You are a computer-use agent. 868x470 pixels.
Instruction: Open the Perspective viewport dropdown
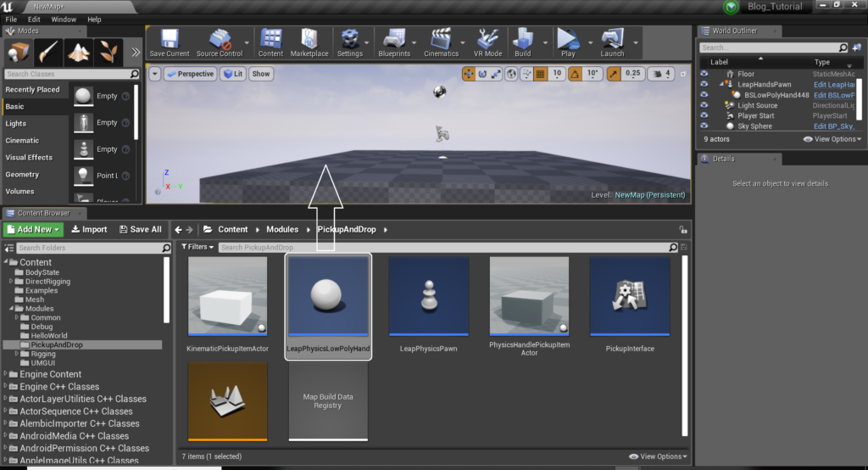(190, 74)
